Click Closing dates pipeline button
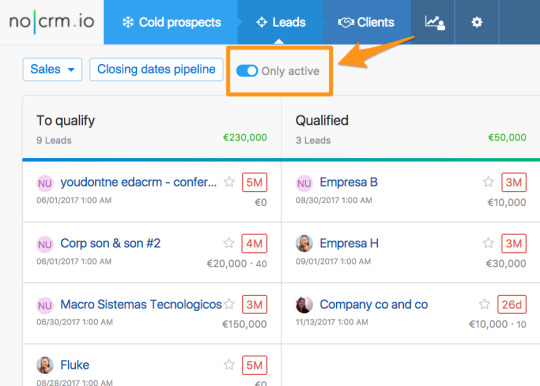Viewport: 540px width, 386px height. [156, 69]
